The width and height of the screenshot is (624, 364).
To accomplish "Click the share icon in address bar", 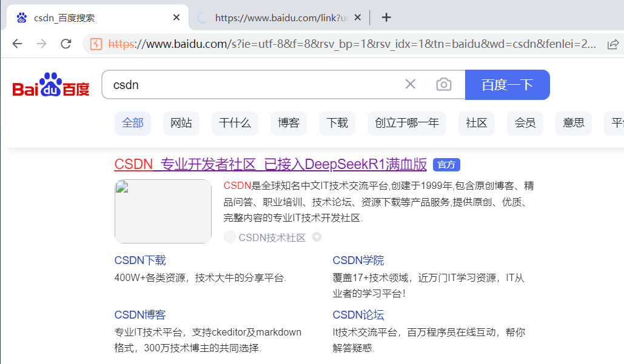I will click(x=613, y=44).
